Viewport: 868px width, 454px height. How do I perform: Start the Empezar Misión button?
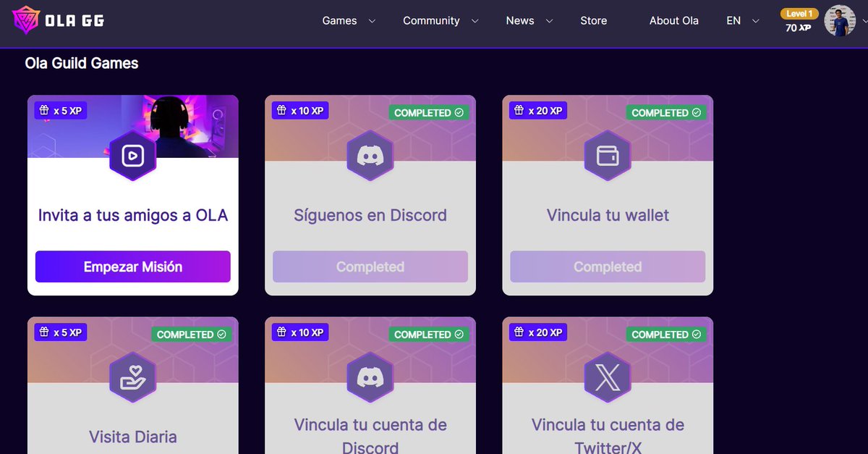[133, 266]
